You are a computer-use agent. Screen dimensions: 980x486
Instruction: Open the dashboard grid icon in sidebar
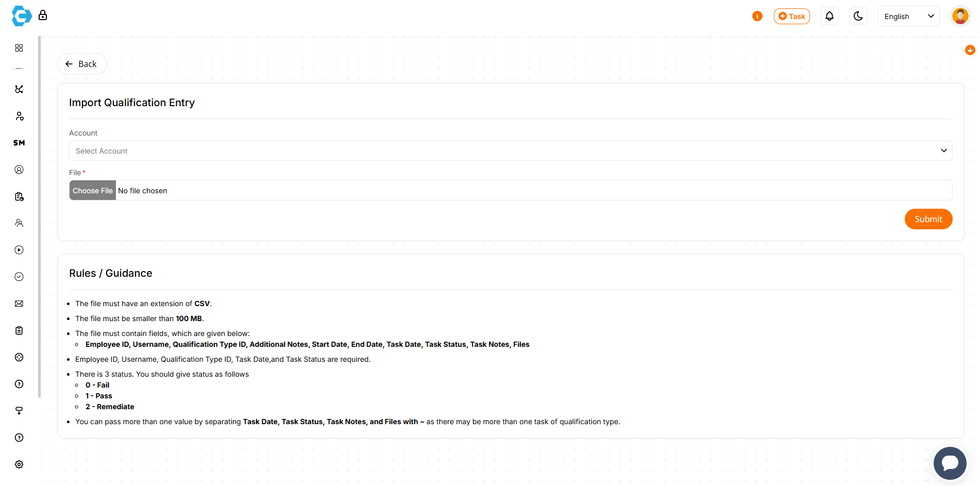19,48
